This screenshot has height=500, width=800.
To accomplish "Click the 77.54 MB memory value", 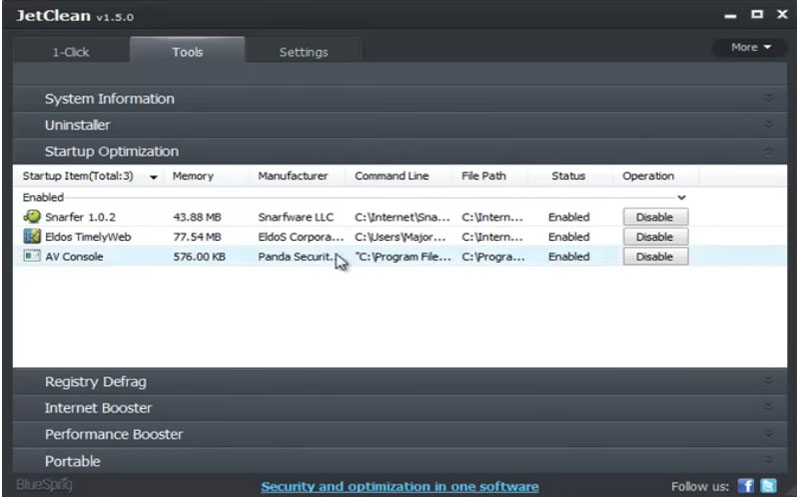I will [197, 237].
